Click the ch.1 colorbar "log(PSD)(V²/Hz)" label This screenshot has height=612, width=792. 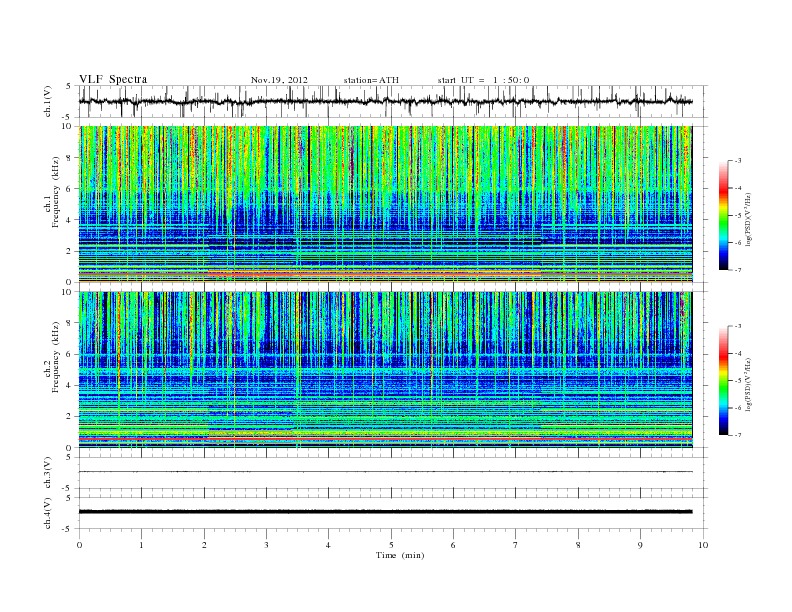(x=749, y=220)
